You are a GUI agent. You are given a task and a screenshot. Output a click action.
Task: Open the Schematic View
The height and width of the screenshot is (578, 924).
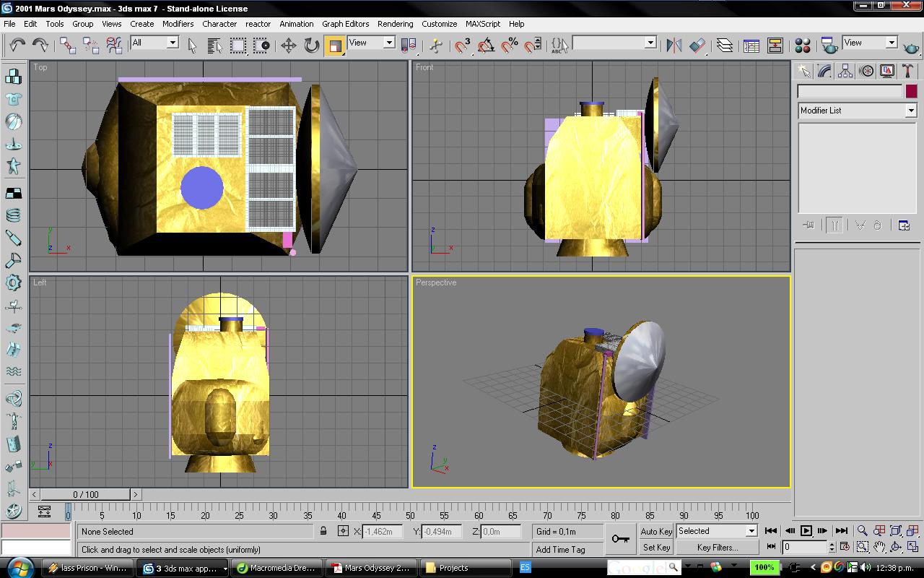pyautogui.click(x=775, y=46)
